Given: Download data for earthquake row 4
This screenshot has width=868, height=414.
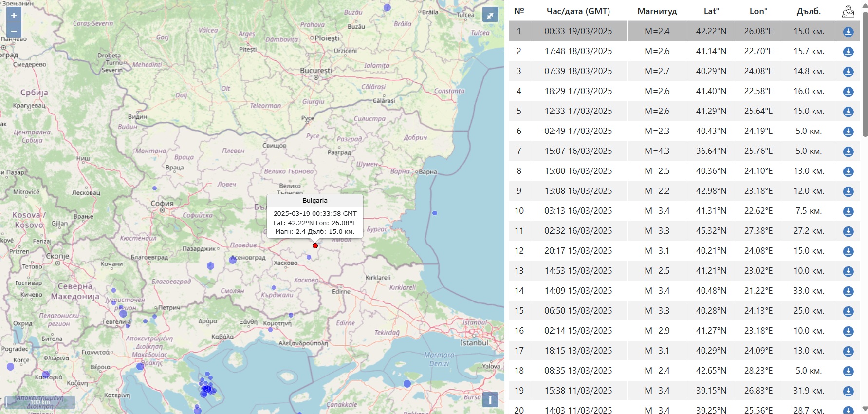Looking at the screenshot, I should click(x=848, y=92).
